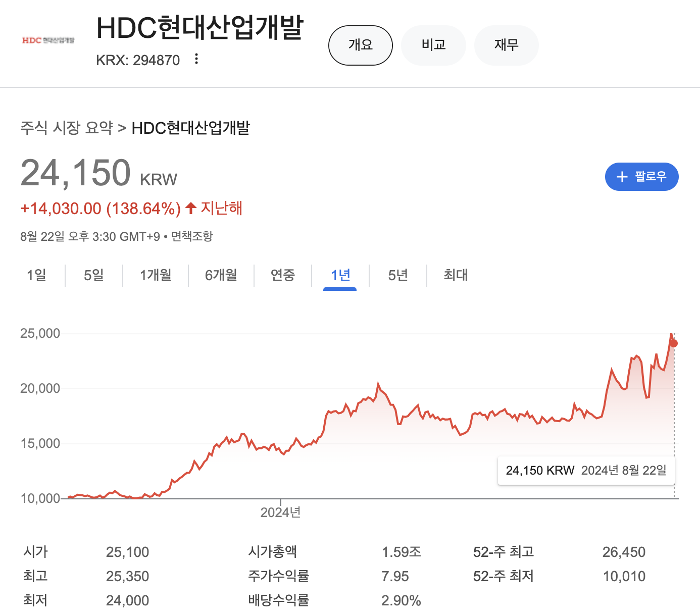Follow the stock with 팔로우 button
This screenshot has width=700, height=616.
(642, 177)
